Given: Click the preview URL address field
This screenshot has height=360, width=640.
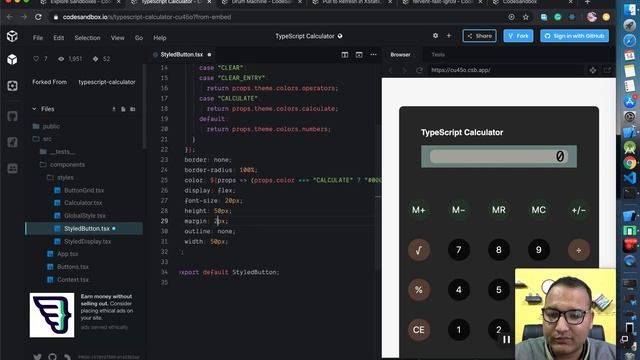Looking at the screenshot, I should [x=505, y=70].
